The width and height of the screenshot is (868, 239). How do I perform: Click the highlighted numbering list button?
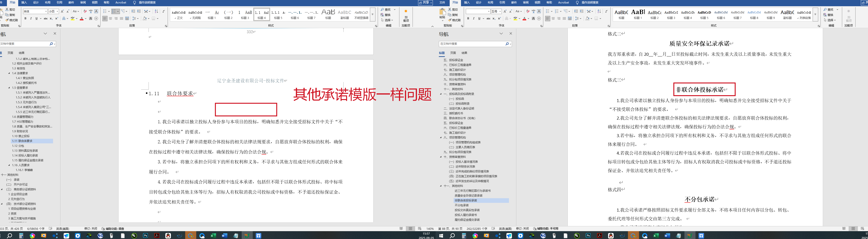click(x=114, y=12)
